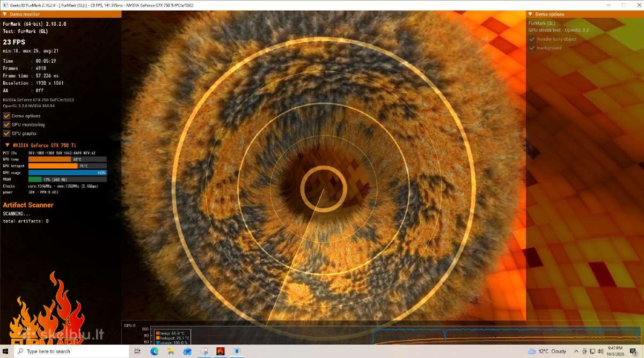Image resolution: width=644 pixels, height=358 pixels.
Task: Select the FurMark flame taskbar icon
Action: pos(220,351)
